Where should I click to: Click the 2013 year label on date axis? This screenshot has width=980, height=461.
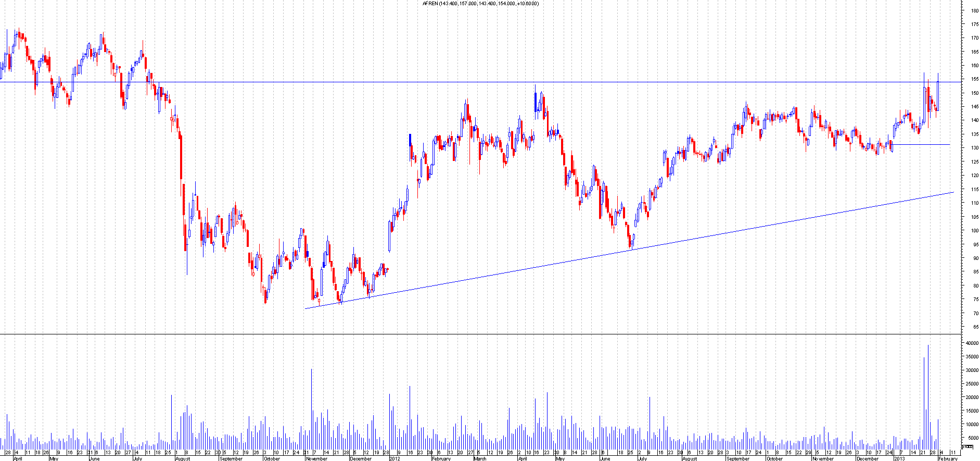tap(899, 458)
